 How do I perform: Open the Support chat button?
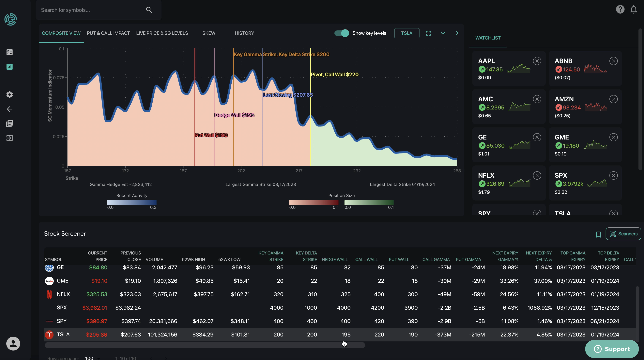pos(612,349)
